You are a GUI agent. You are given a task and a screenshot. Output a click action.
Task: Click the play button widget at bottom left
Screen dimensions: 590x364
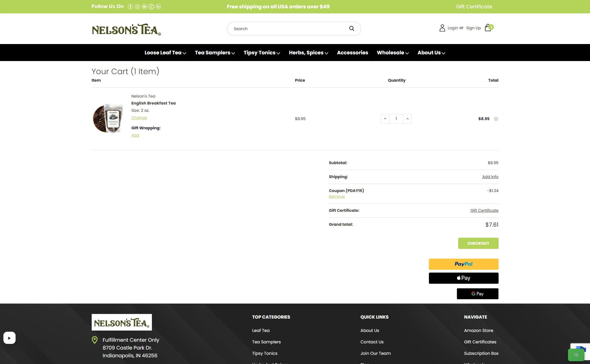pyautogui.click(x=9, y=338)
